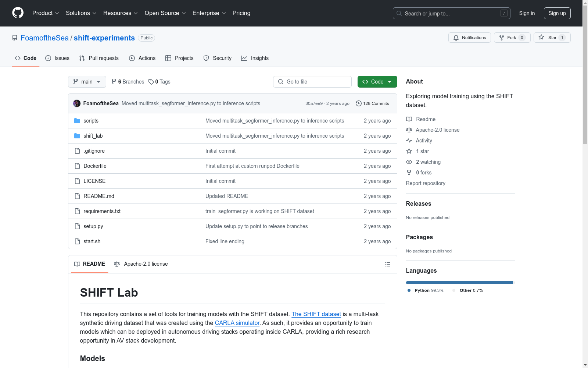This screenshot has height=368, width=588.
Task: Click the Python language bar segment
Action: tap(459, 283)
